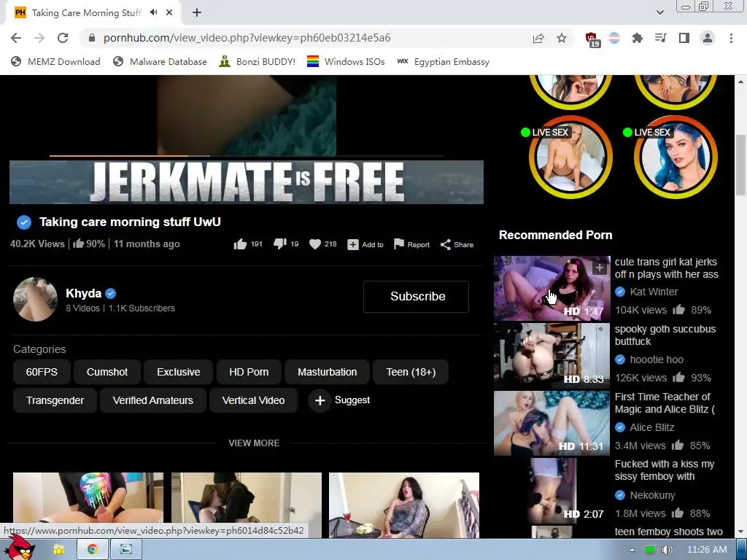Bookmark this page with the star icon

[x=562, y=38]
